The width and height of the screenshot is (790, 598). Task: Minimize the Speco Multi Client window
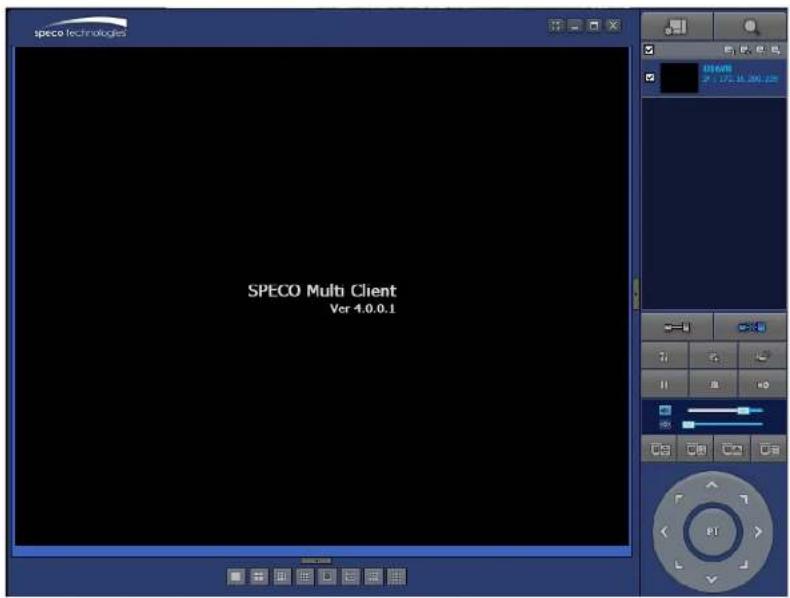pyautogui.click(x=574, y=26)
